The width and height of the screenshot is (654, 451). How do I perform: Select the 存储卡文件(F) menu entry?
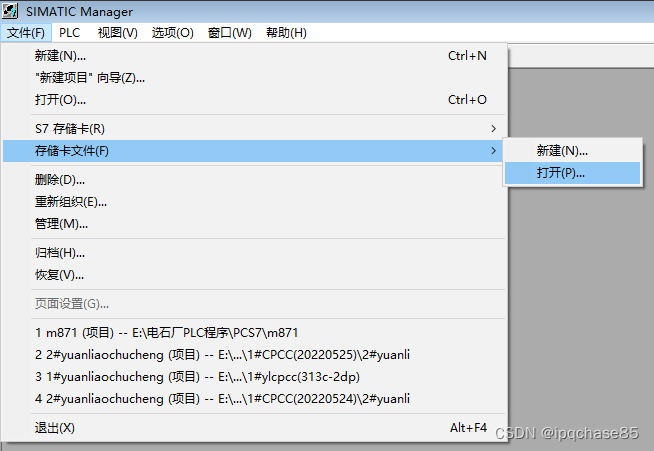pos(254,151)
